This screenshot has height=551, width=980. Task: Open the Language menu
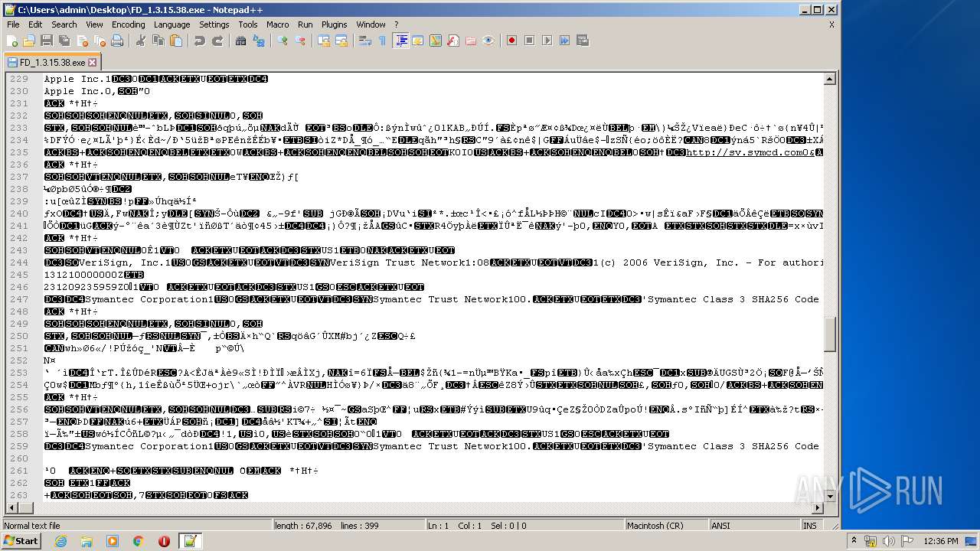171,24
